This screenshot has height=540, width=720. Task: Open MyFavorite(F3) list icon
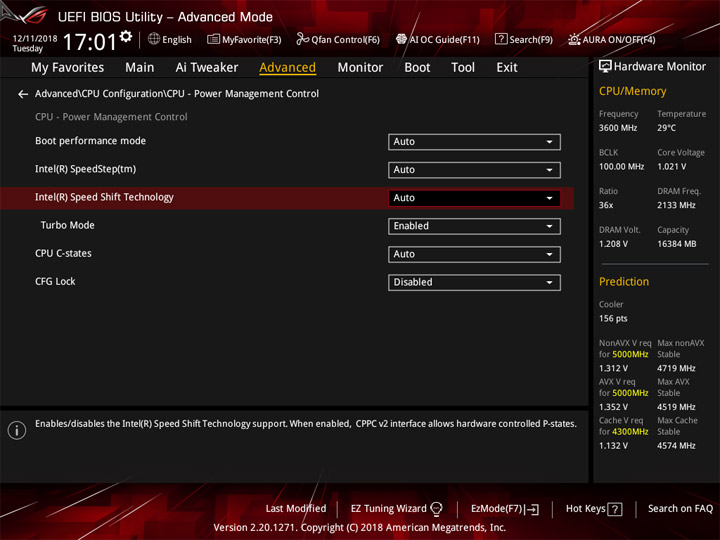213,39
